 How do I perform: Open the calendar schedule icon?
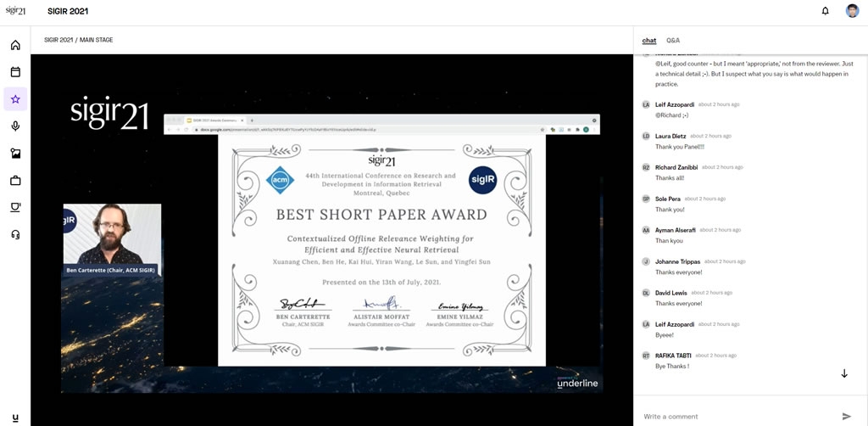click(15, 72)
